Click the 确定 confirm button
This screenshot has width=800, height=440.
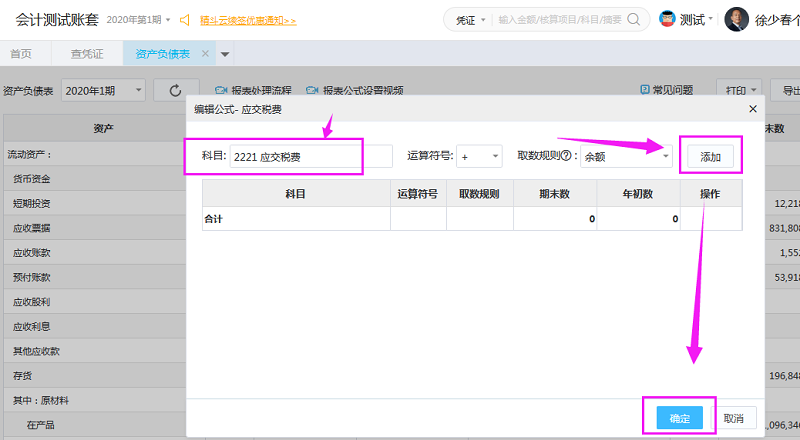(x=680, y=418)
